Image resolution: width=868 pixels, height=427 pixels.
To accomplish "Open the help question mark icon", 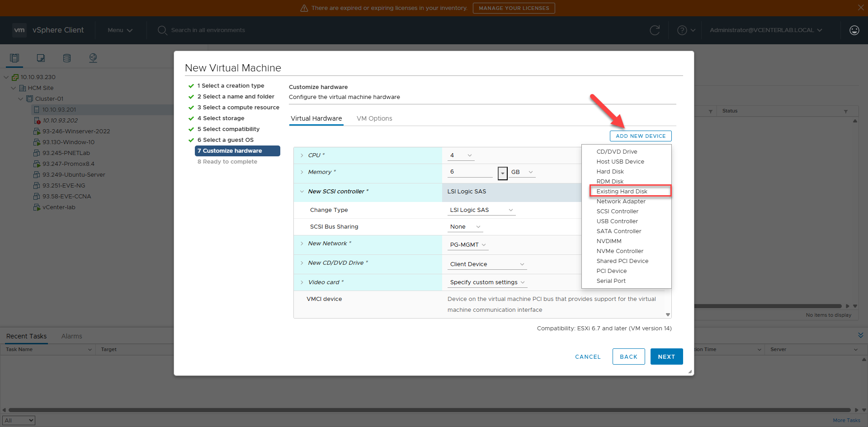I will (682, 30).
